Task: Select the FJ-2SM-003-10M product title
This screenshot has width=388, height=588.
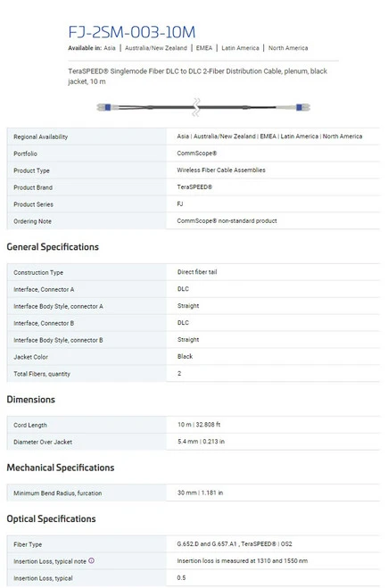Action: click(132, 32)
